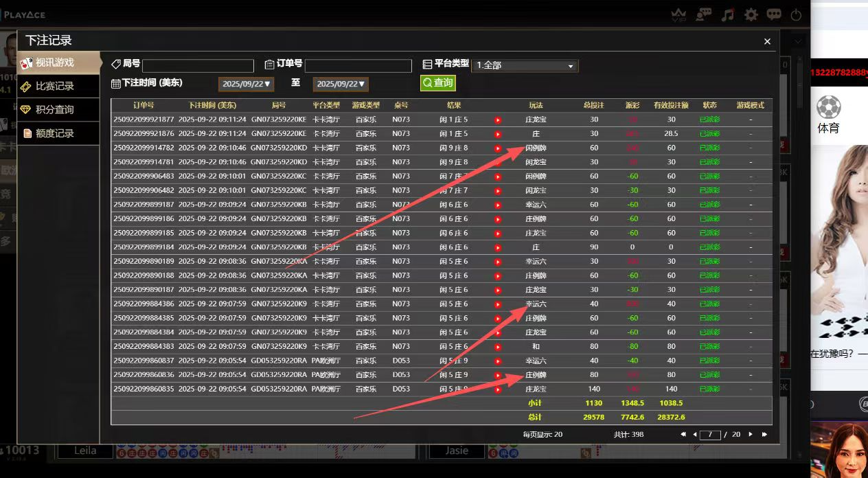Toggle the music note sound icon
Image resolution: width=868 pixels, height=478 pixels.
click(x=728, y=14)
